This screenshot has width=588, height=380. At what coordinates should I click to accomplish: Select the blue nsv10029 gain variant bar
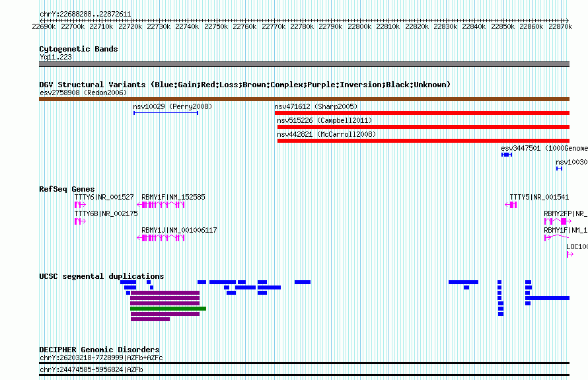pos(166,113)
